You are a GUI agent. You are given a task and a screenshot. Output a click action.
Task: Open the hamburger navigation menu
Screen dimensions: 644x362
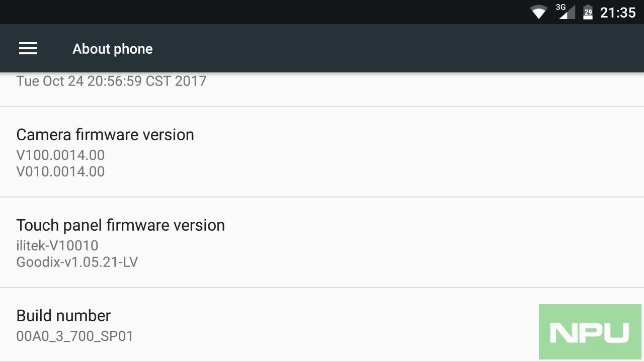click(28, 48)
